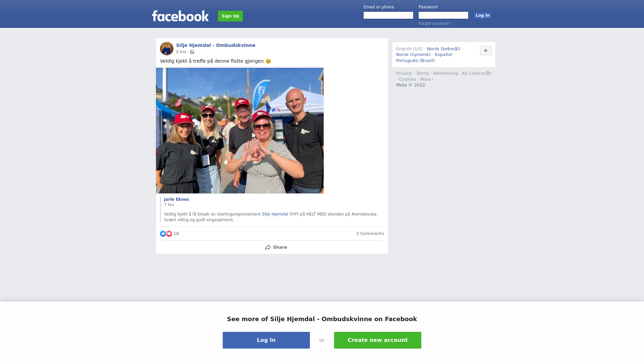Open the Forgot account link
The image size is (644, 362).
tap(434, 23)
